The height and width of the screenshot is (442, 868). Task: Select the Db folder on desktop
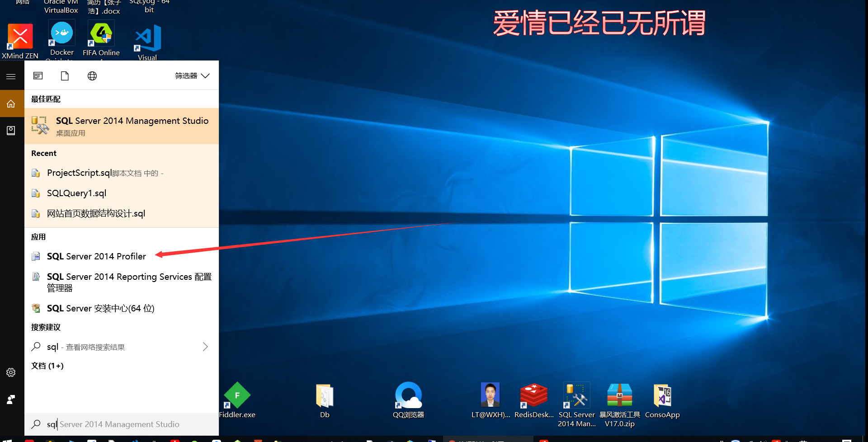[325, 401]
